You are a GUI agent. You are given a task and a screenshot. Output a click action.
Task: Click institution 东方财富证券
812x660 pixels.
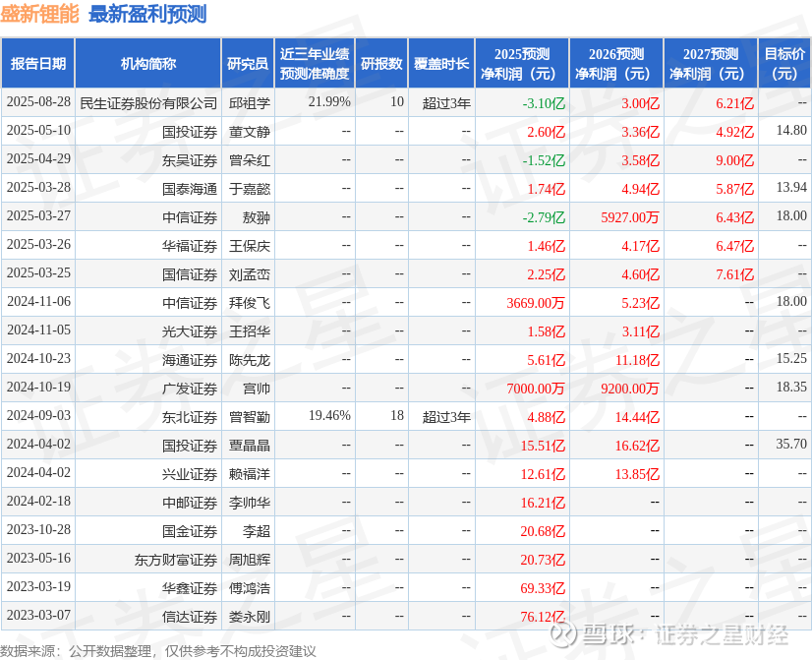tap(176, 560)
